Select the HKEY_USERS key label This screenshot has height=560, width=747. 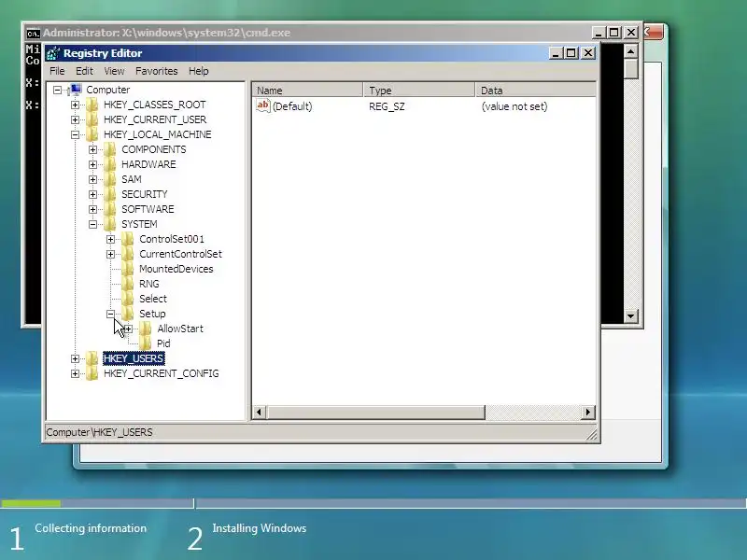pyautogui.click(x=134, y=358)
